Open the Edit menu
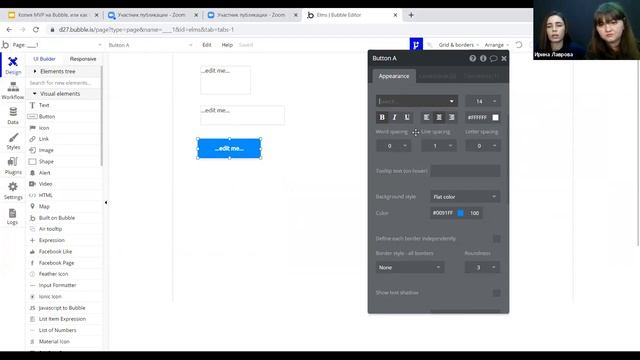The height and width of the screenshot is (360, 640). (207, 45)
